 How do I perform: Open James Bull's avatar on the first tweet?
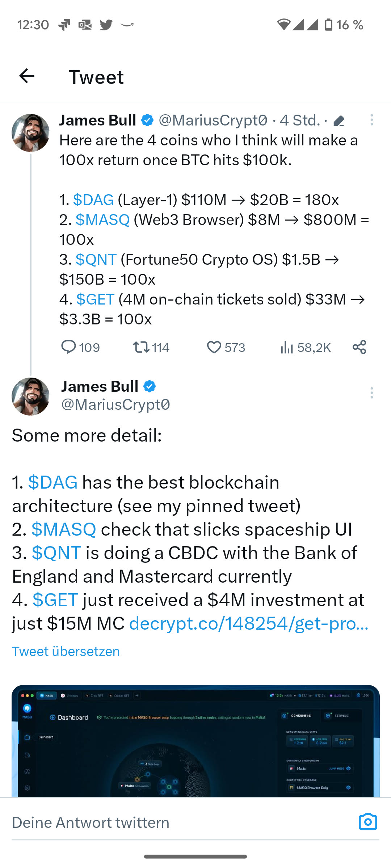(x=30, y=133)
